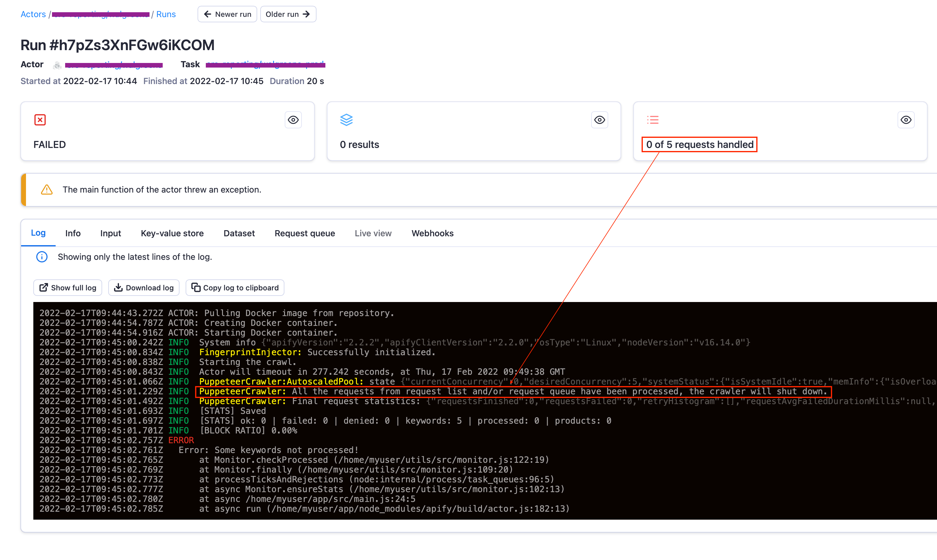Click the blue dataset layers icon
The image size is (937, 560).
tap(346, 120)
